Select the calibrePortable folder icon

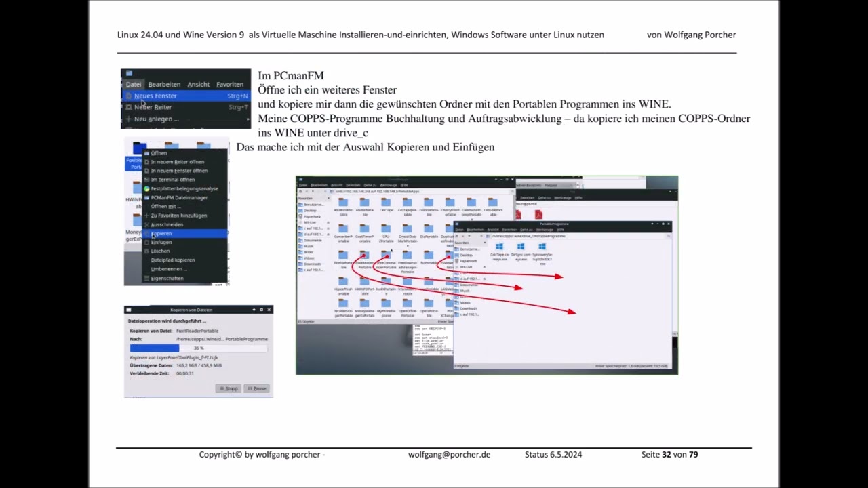coord(428,202)
